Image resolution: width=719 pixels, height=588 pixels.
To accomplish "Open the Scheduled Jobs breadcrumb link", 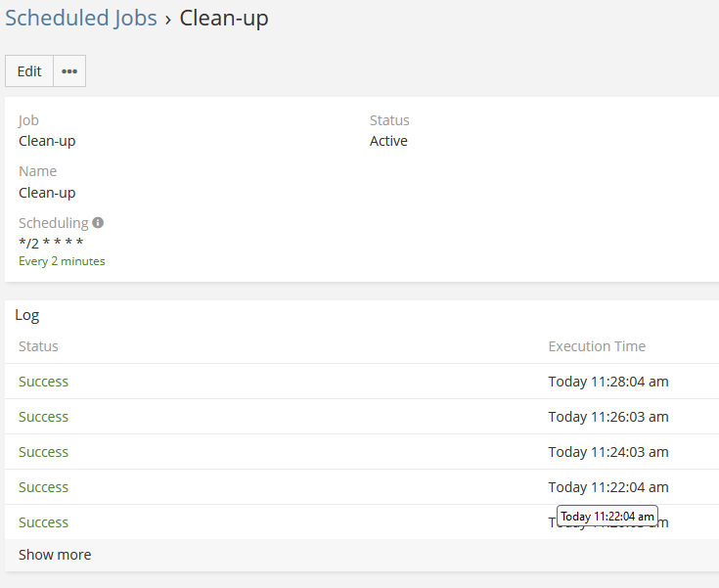I will pos(81,18).
